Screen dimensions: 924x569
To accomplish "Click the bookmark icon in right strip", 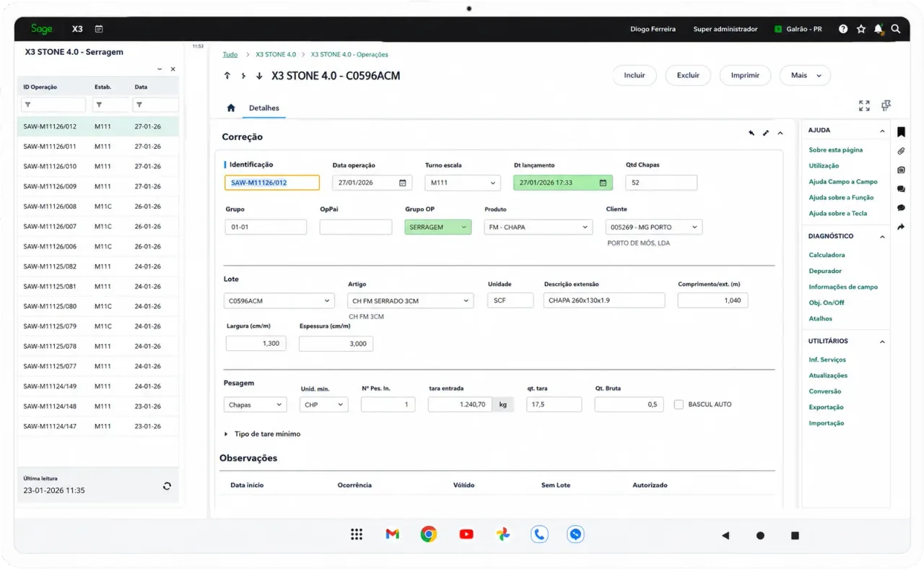I will [x=901, y=132].
